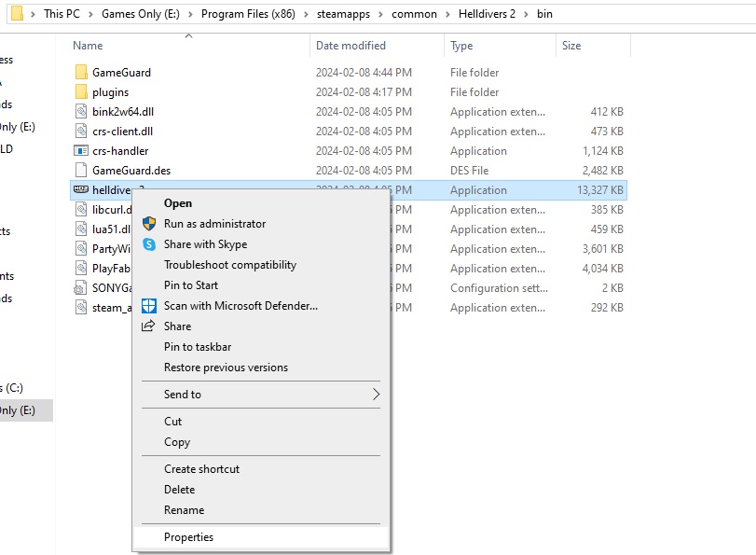The height and width of the screenshot is (555, 756).
Task: Expand the chevron after Helldivers 2
Action: (526, 15)
